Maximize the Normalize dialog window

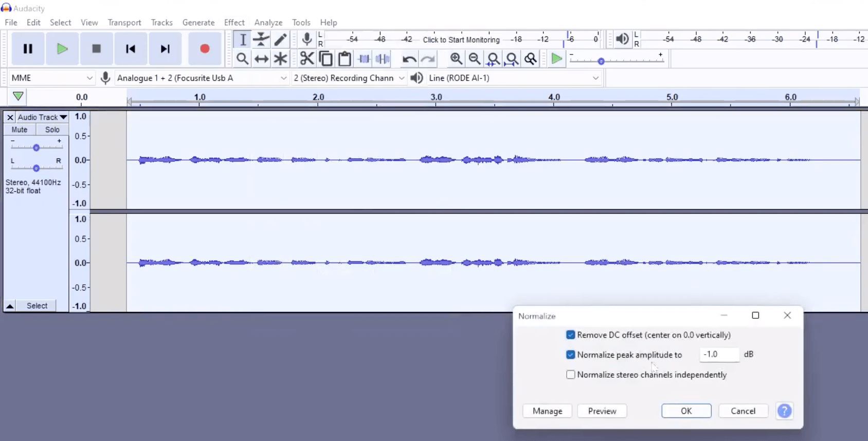[x=755, y=316]
